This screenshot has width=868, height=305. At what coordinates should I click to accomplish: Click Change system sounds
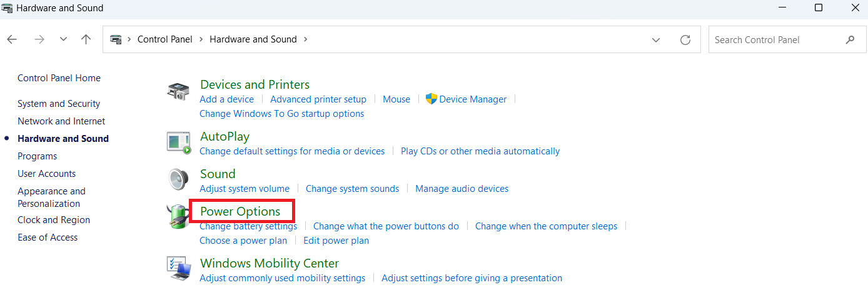click(x=352, y=189)
